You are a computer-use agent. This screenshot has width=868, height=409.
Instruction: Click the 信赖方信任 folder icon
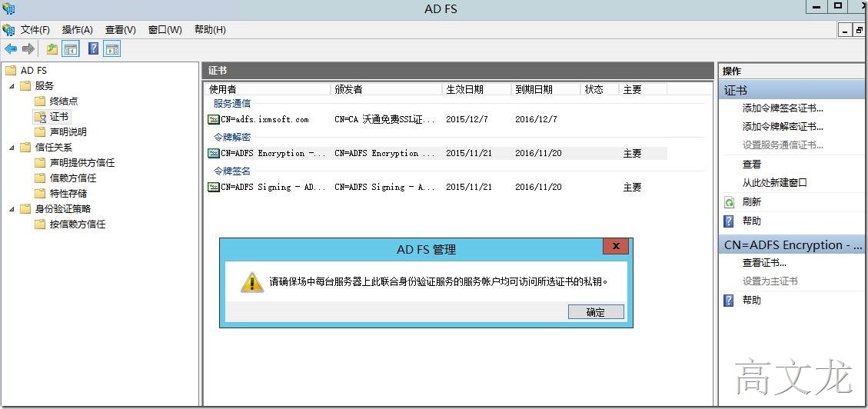[x=40, y=178]
